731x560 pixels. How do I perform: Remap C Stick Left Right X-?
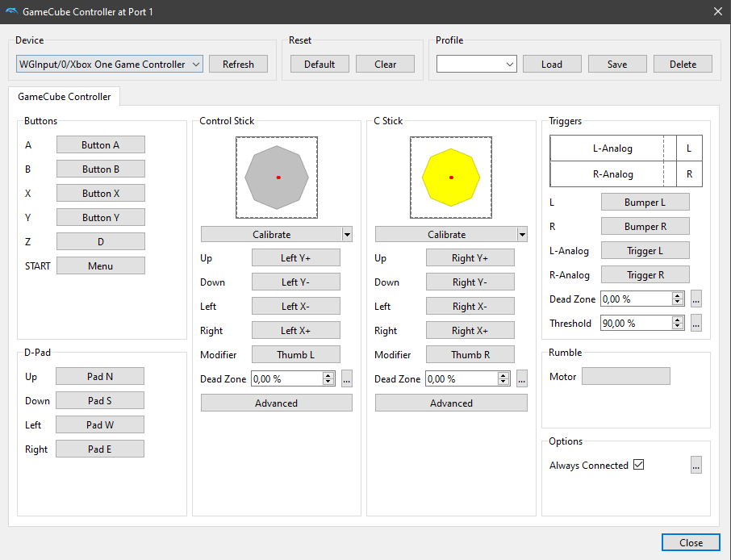(x=470, y=307)
